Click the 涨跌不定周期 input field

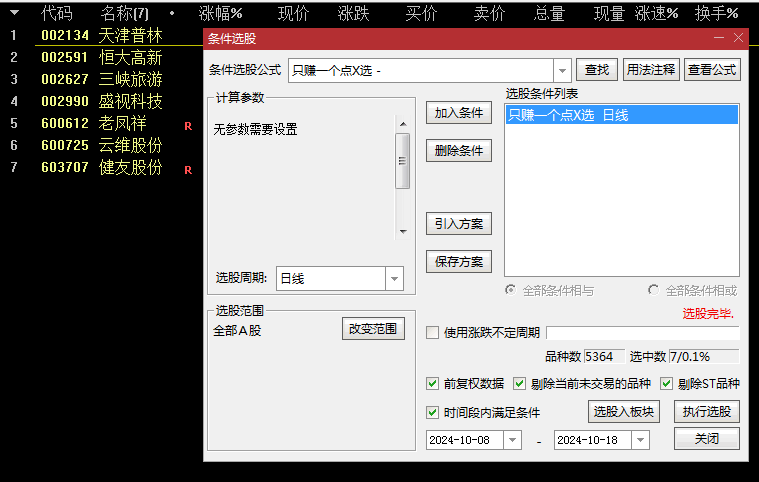(643, 333)
